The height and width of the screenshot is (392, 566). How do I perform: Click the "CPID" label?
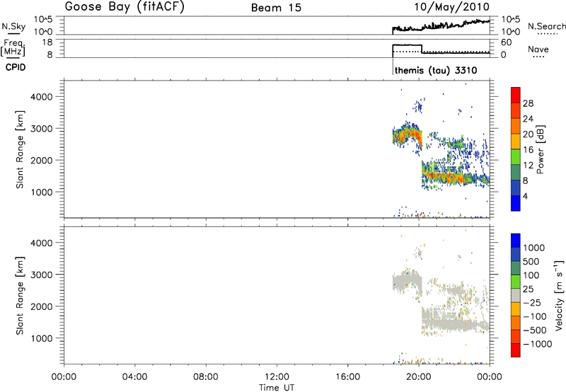pos(16,67)
